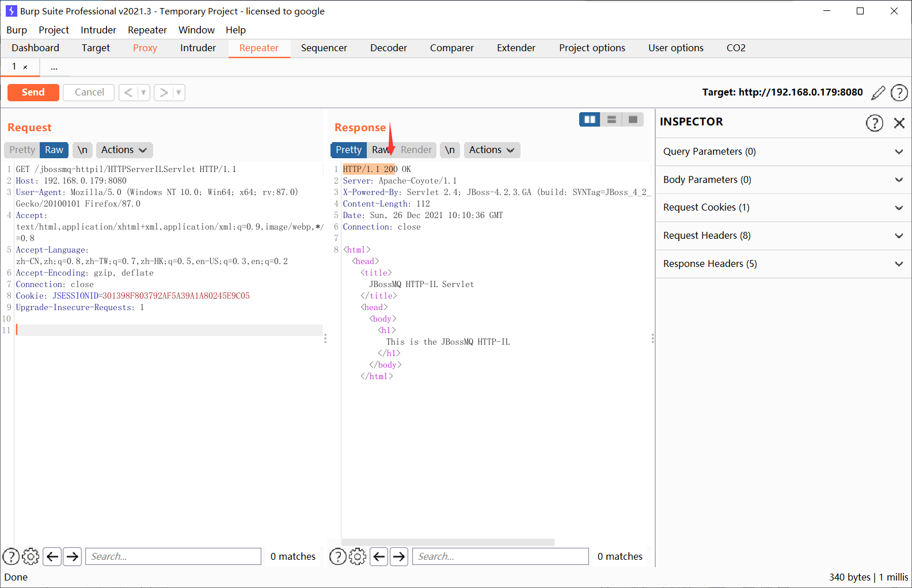Switch to the Extender tab
Viewport: 912px width, 588px height.
(x=516, y=48)
